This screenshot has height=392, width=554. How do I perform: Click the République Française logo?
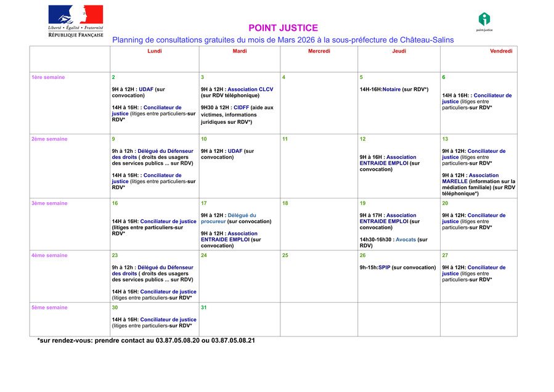[76, 22]
